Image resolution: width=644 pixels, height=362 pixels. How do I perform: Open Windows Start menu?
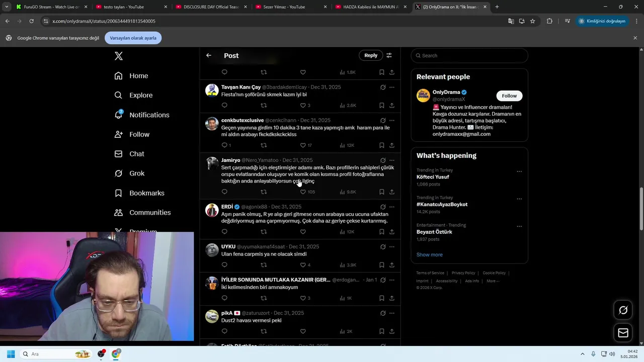tap(11, 354)
